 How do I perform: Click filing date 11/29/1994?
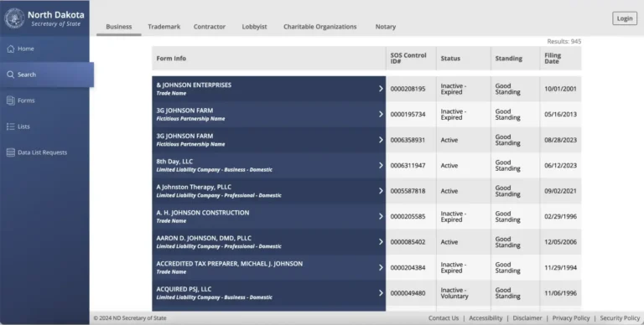pos(561,267)
